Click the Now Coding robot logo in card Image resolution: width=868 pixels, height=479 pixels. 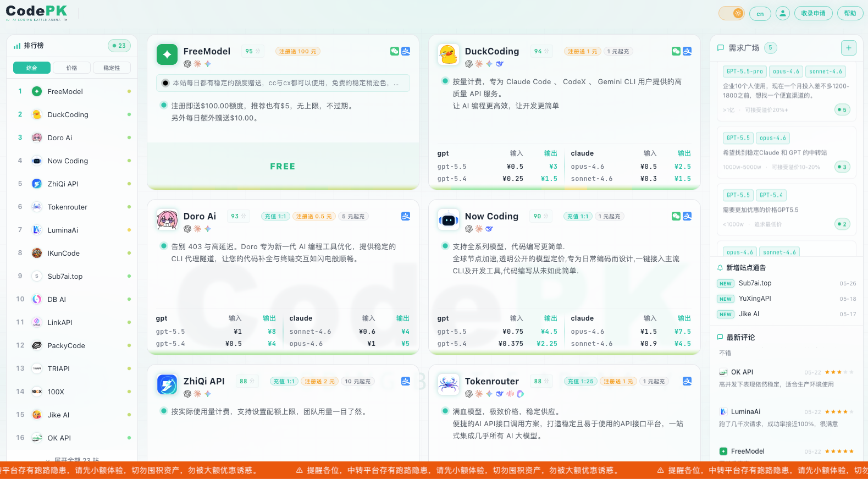(x=449, y=219)
